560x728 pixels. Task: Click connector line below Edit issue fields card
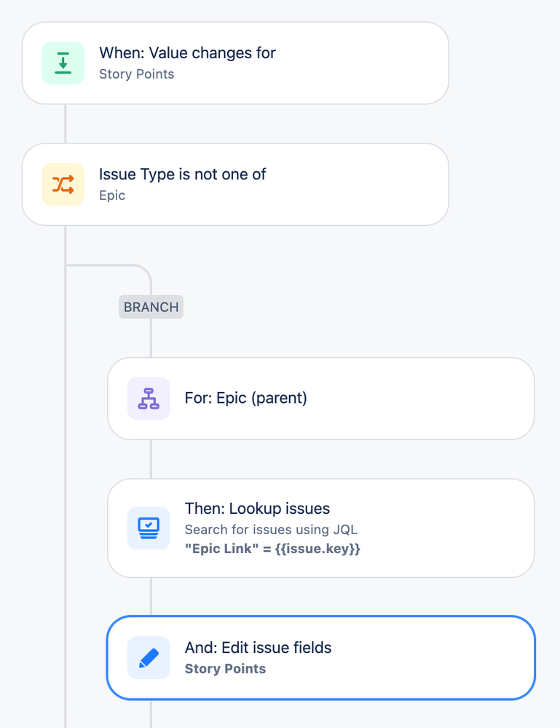[x=151, y=714]
